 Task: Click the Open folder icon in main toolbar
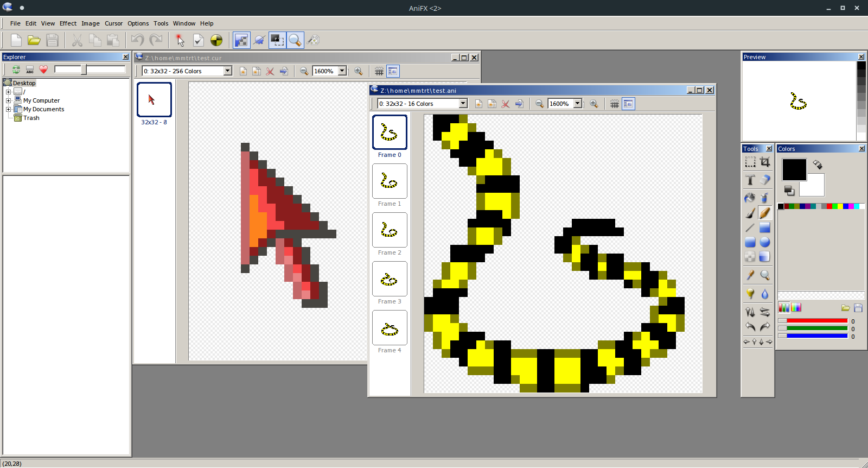click(34, 40)
